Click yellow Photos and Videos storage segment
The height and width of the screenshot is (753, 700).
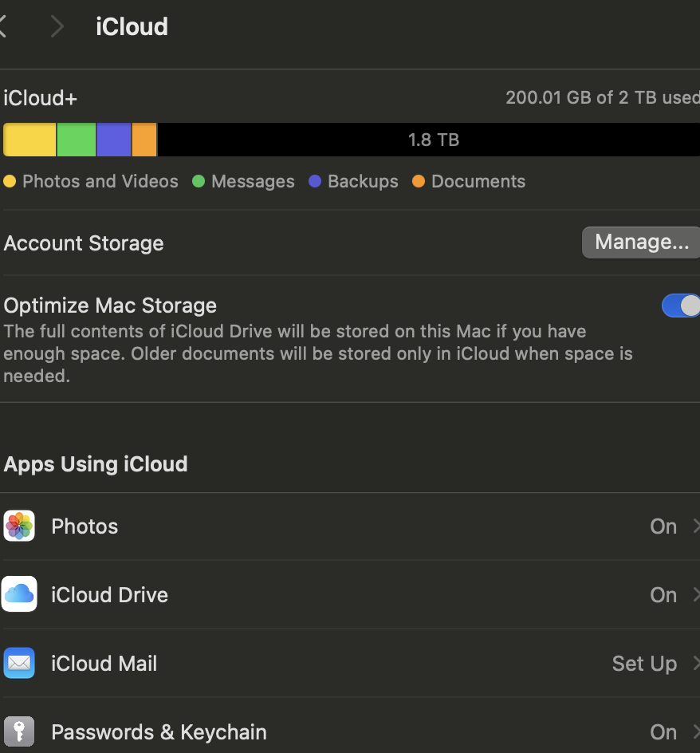(29, 140)
